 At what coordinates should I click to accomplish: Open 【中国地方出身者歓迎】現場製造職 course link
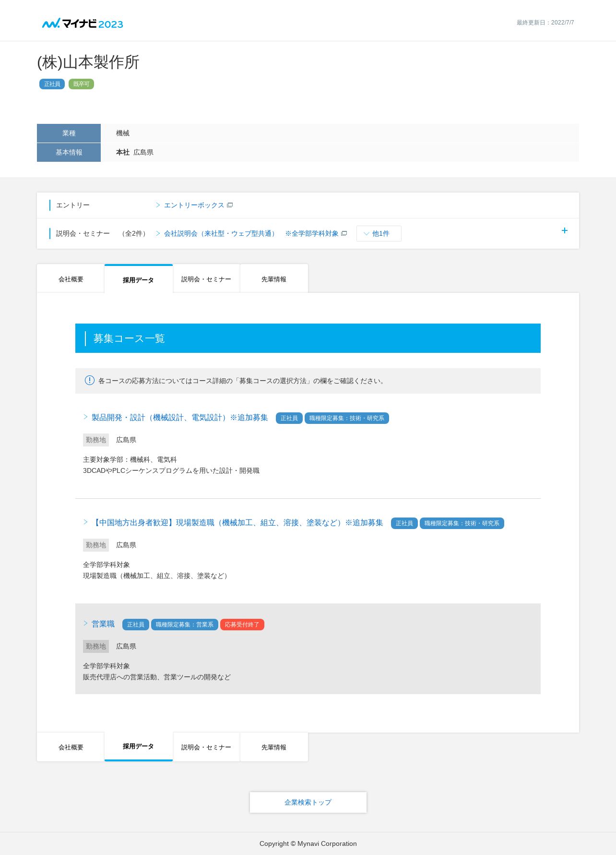coord(237,523)
